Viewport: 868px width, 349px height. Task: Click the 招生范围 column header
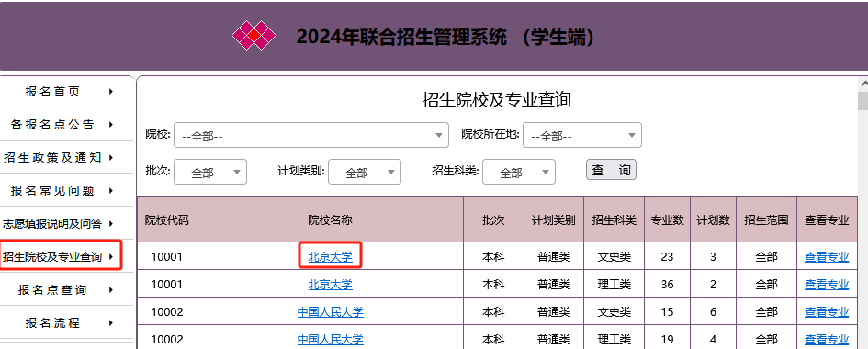(x=766, y=220)
